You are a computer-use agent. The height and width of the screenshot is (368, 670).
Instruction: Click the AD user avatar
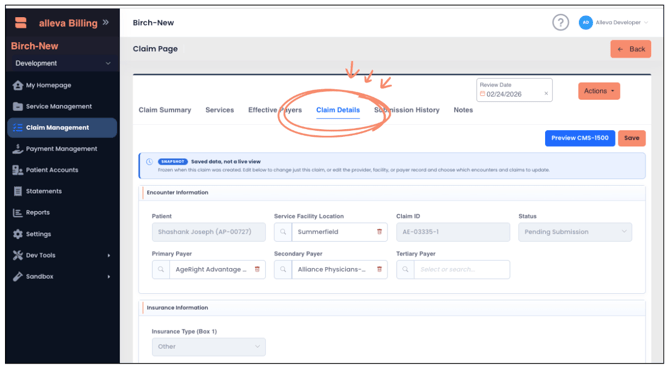[585, 23]
